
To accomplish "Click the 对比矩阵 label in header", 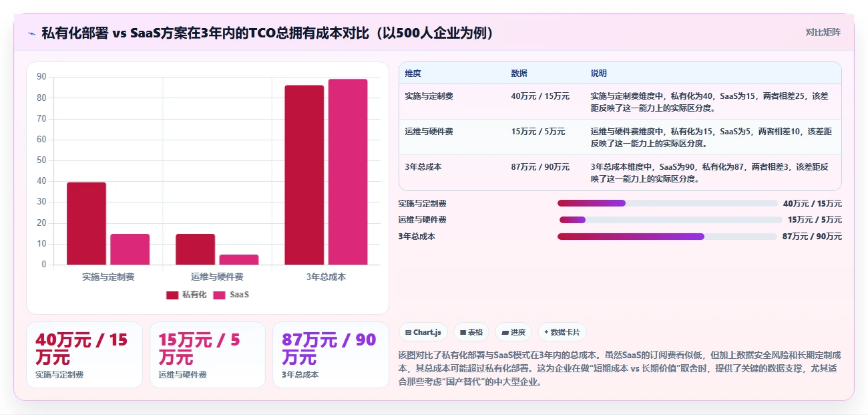I will [x=823, y=32].
